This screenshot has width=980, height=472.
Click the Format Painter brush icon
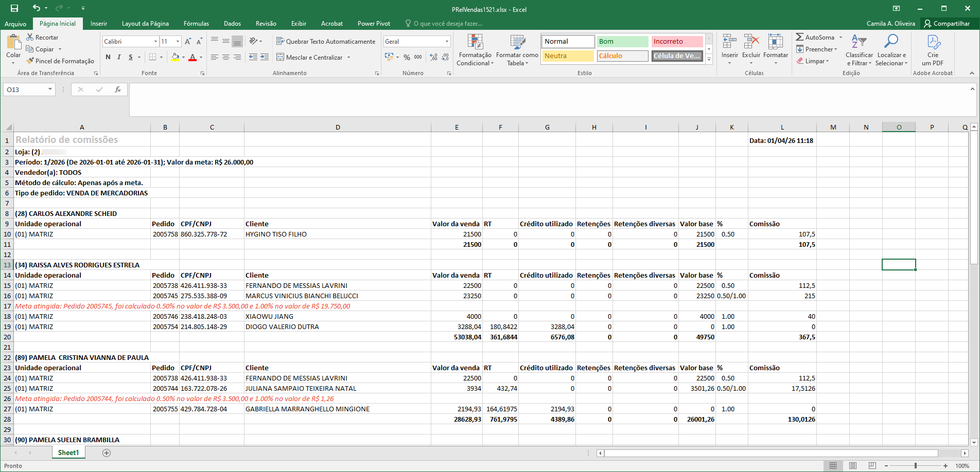click(x=30, y=61)
